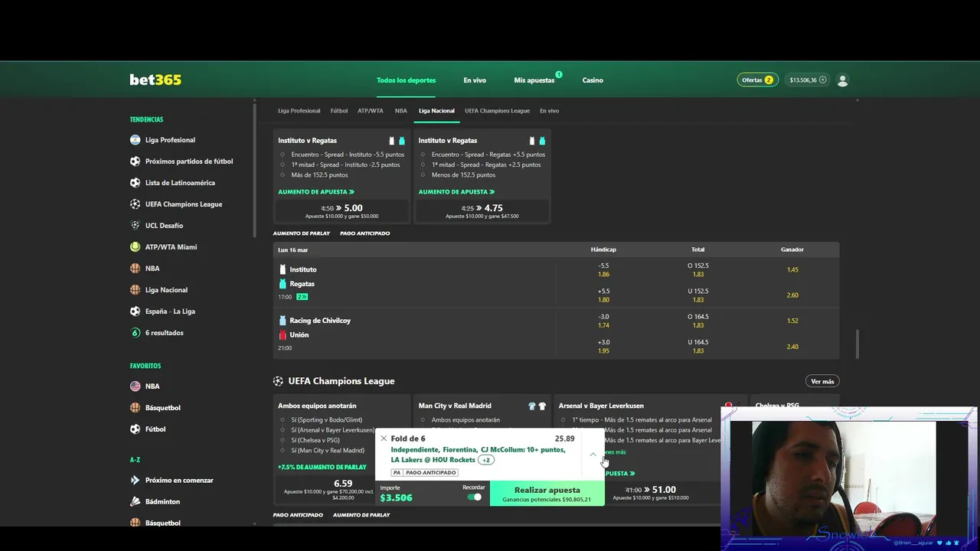Click the live stream badge under Instituto v Regatas
The width and height of the screenshot is (980, 551).
coord(302,297)
